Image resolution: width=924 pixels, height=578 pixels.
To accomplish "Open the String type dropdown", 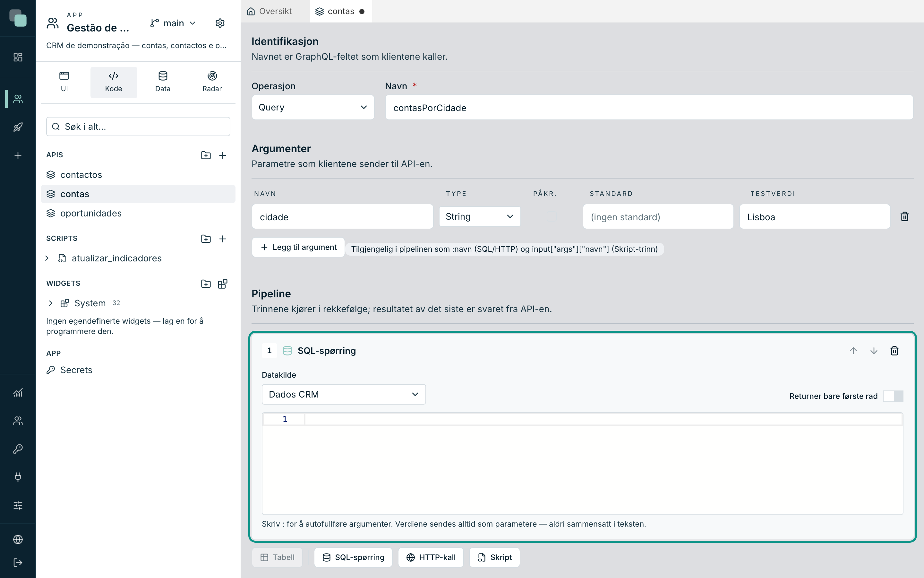I will pos(480,216).
